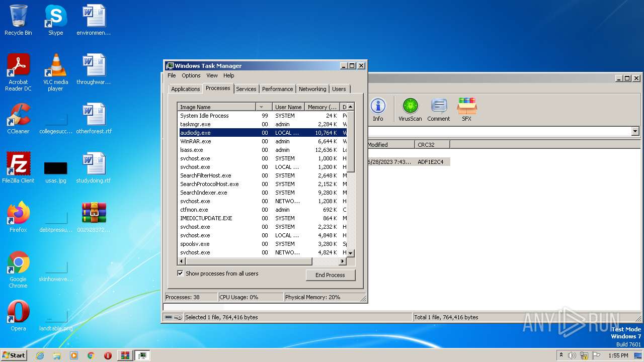The height and width of the screenshot is (362, 644).
Task: Click process list scroll-up arrow
Action: pos(351,107)
